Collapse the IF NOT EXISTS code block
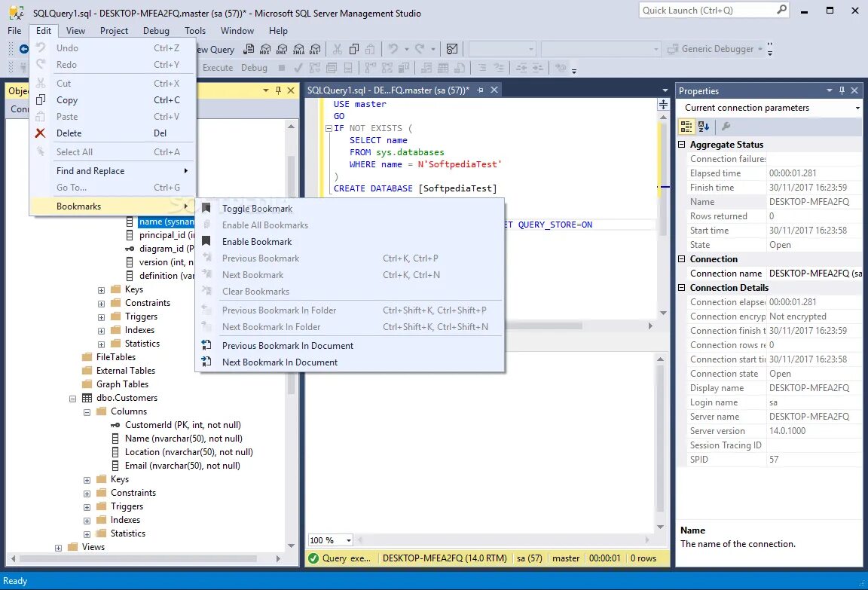This screenshot has height=590, width=868. [329, 128]
